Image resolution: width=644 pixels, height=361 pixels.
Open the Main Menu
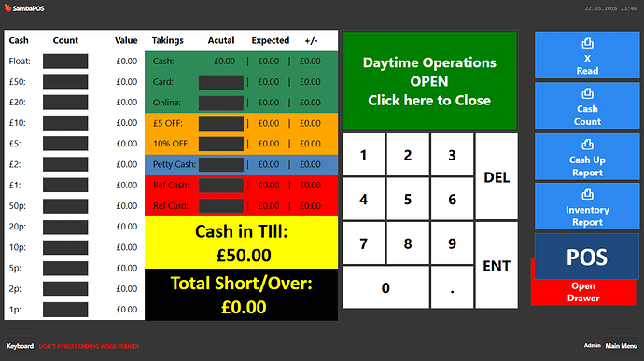coord(621,346)
